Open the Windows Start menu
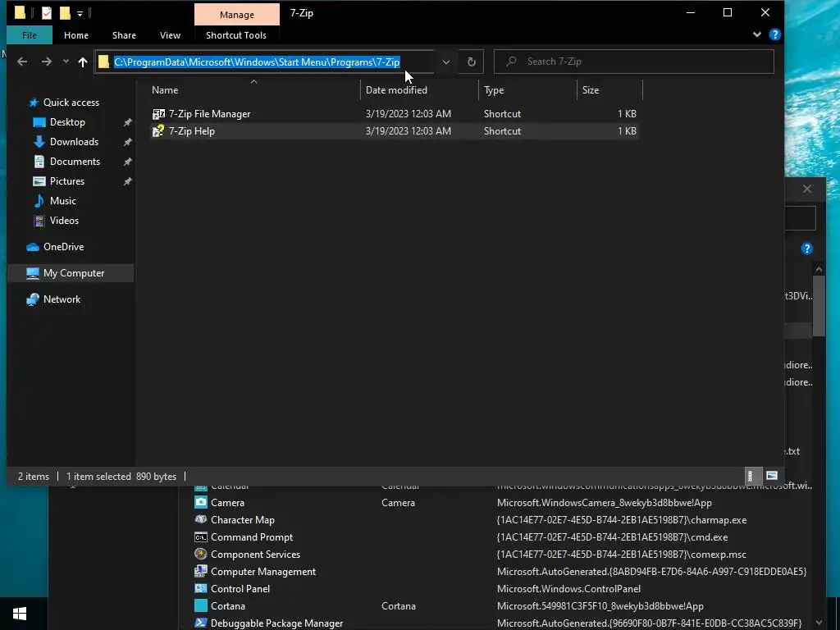 (20, 614)
